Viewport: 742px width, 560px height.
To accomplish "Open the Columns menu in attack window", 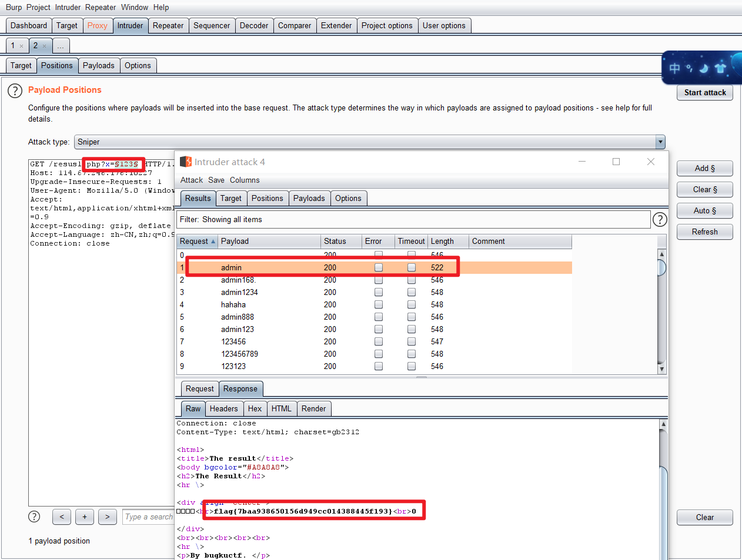I will 245,180.
